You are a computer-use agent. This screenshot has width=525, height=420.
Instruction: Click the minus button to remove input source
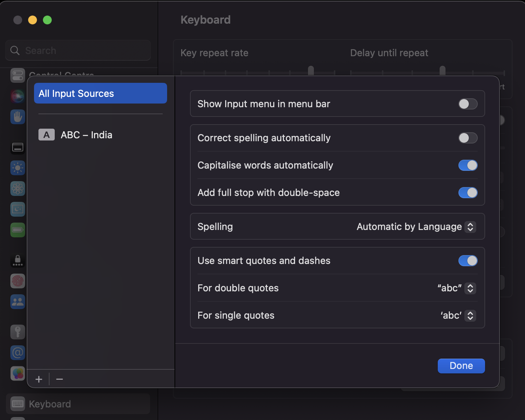(x=60, y=379)
